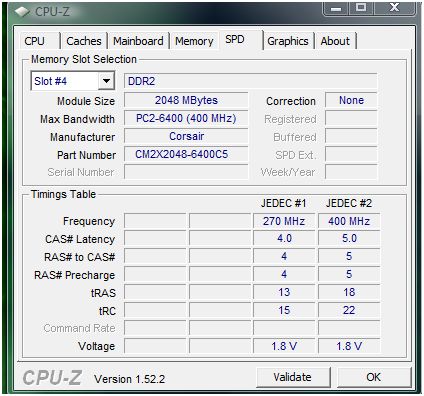The image size is (424, 396).
Task: Click the empty Registered field
Action: pyautogui.click(x=351, y=118)
